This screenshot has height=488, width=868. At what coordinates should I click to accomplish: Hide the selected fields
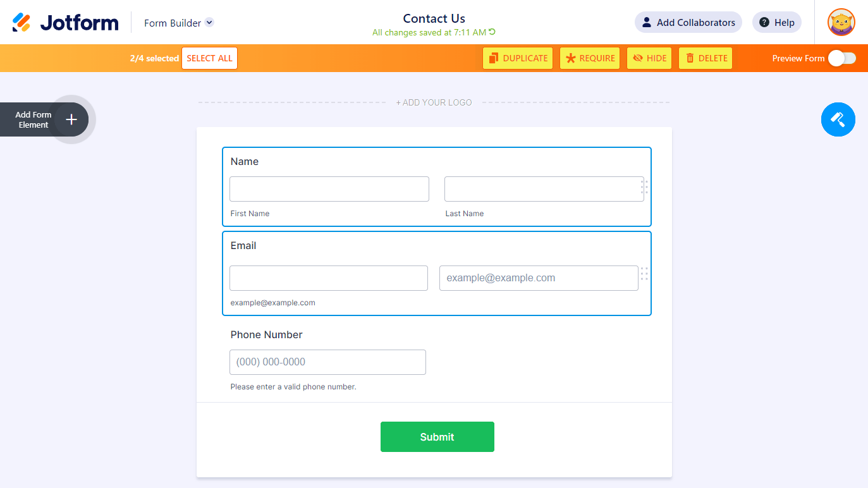pyautogui.click(x=649, y=58)
